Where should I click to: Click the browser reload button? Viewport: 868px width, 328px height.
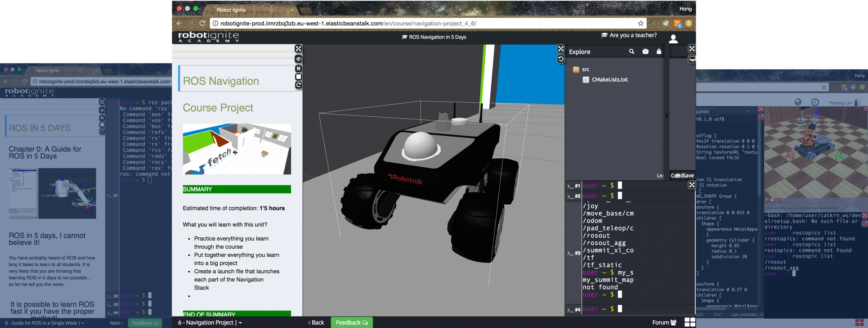pos(202,23)
